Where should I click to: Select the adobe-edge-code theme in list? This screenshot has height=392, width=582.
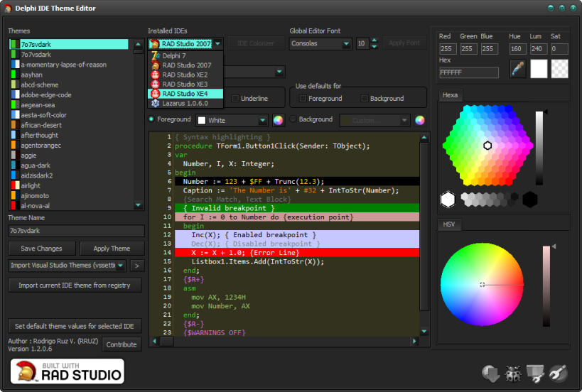(46, 94)
